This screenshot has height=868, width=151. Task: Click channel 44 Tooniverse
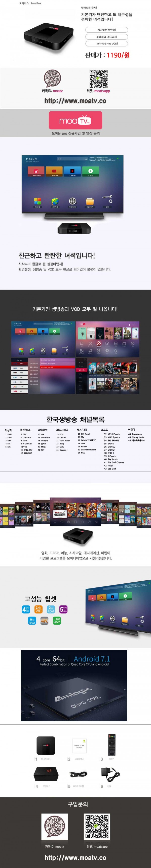point(135,434)
